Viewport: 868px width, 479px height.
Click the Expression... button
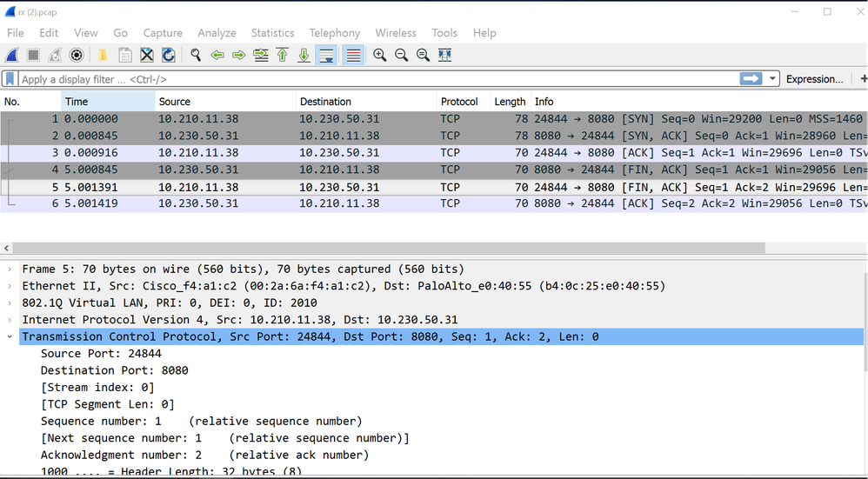pos(814,79)
